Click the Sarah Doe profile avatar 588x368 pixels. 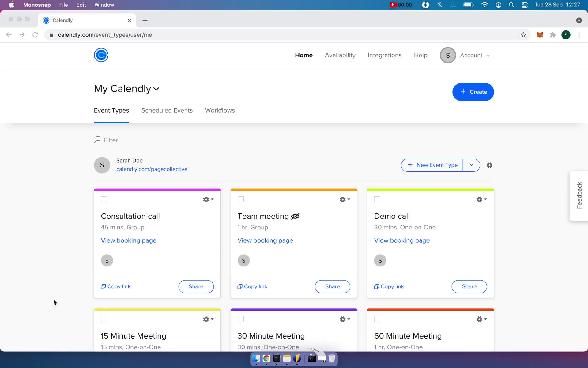tap(102, 165)
